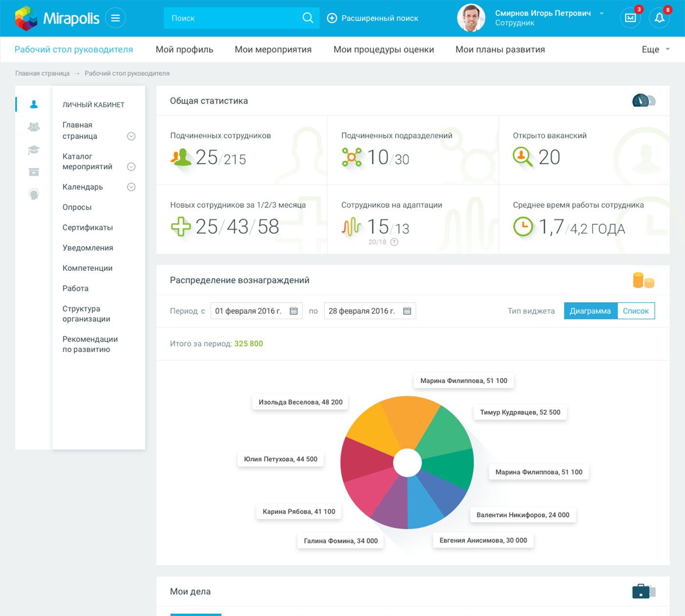Click the Карина Рябова, 41 100 label

[x=299, y=511]
